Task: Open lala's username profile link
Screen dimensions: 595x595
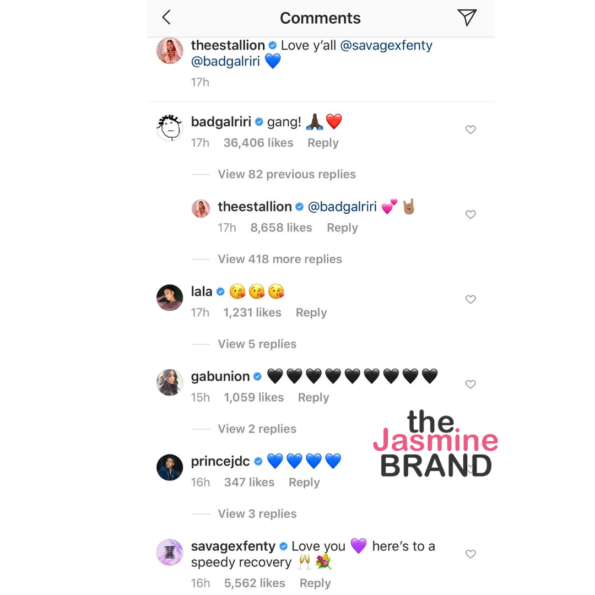Action: [x=201, y=291]
